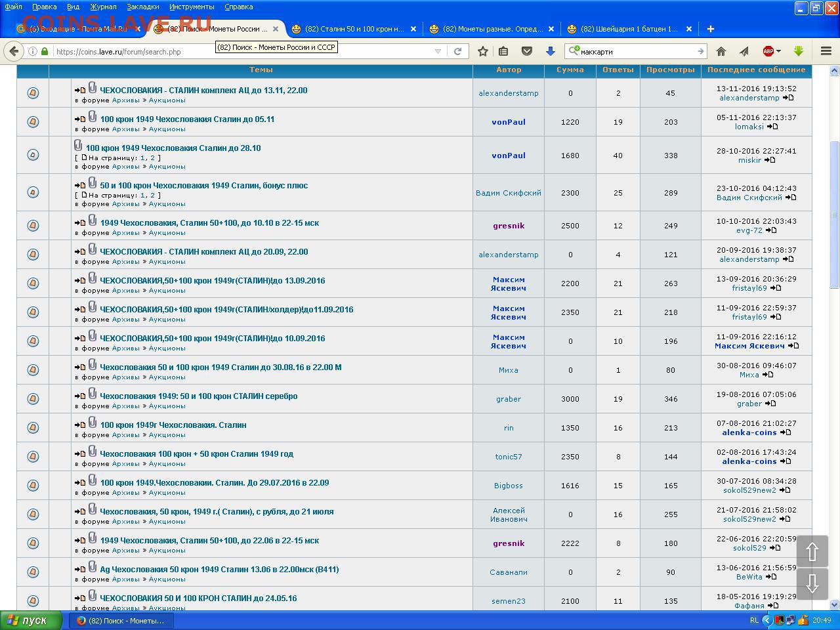The width and height of the screenshot is (840, 630).
Task: Jump to last post by lomaksi icon
Action: click(x=772, y=127)
